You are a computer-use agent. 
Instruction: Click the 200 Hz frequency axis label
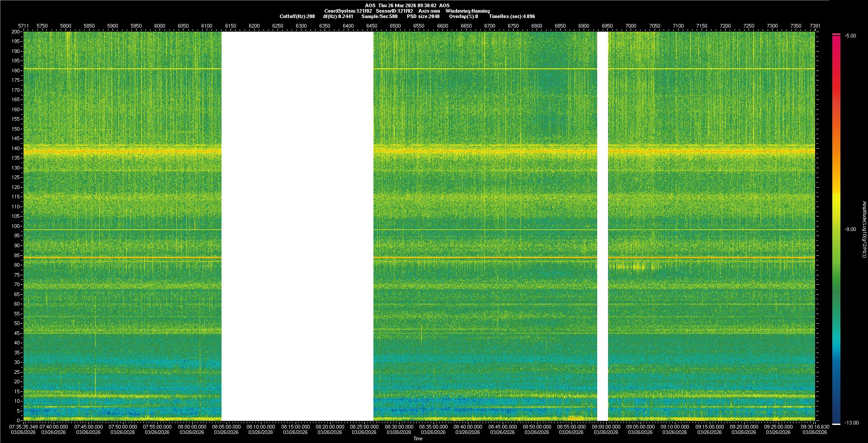[x=15, y=32]
